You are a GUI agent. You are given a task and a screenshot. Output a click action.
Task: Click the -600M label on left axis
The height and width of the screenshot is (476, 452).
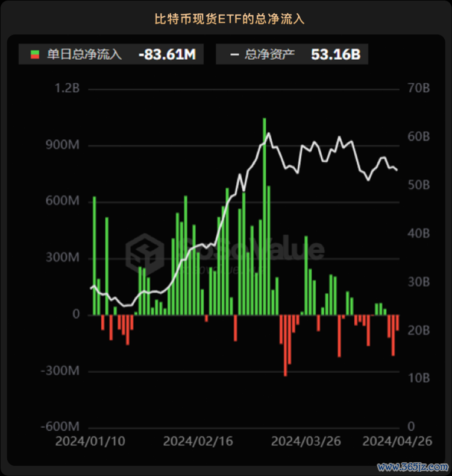click(x=60, y=427)
